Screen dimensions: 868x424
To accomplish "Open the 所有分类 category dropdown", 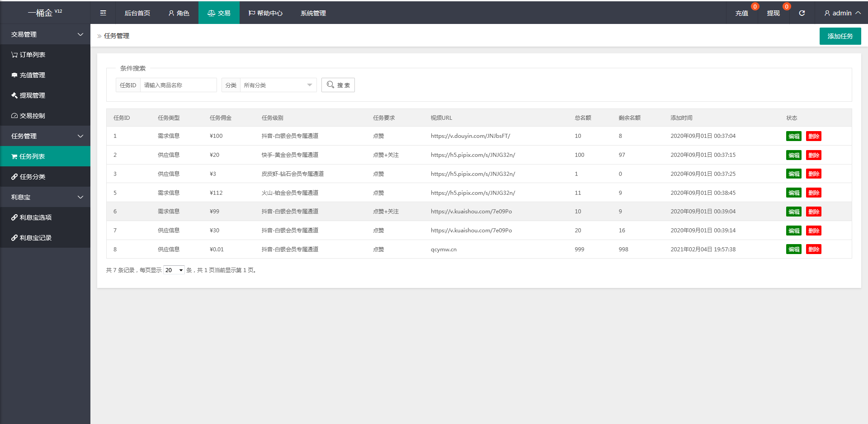I will [x=278, y=85].
